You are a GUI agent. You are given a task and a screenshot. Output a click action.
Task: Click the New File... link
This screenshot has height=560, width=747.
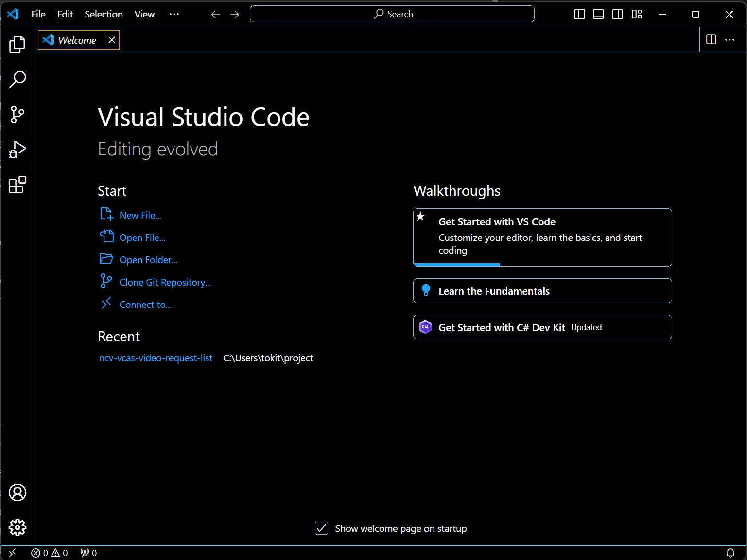click(x=140, y=215)
